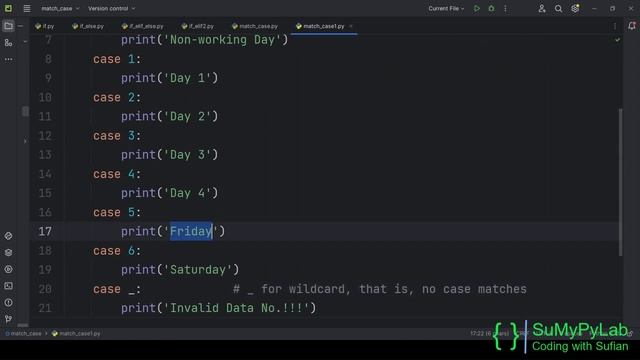Click the selected word Friday
The image size is (640, 360).
point(191,231)
